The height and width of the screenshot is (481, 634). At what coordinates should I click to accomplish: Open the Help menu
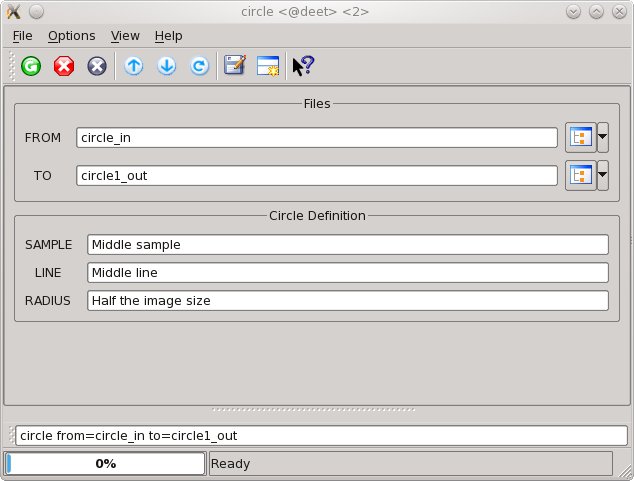(168, 35)
